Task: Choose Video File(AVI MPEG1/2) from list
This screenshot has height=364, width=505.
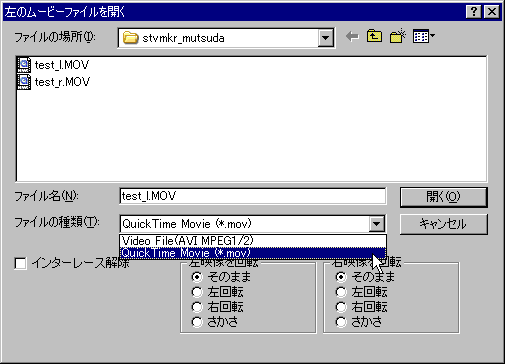Action: (253, 241)
